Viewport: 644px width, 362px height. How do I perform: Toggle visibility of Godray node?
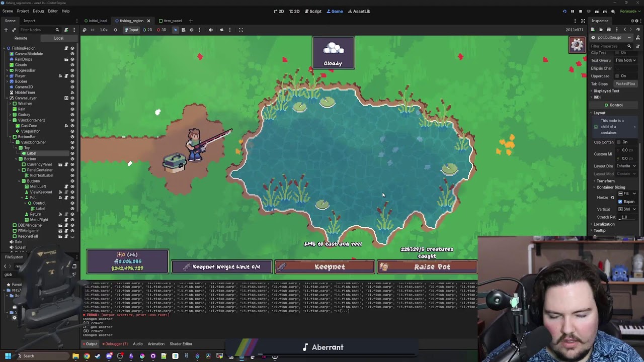(72, 115)
